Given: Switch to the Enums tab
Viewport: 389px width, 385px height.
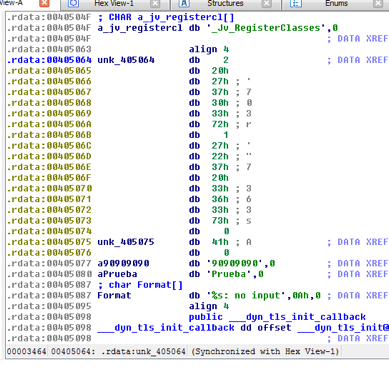Looking at the screenshot, I should [336, 3].
